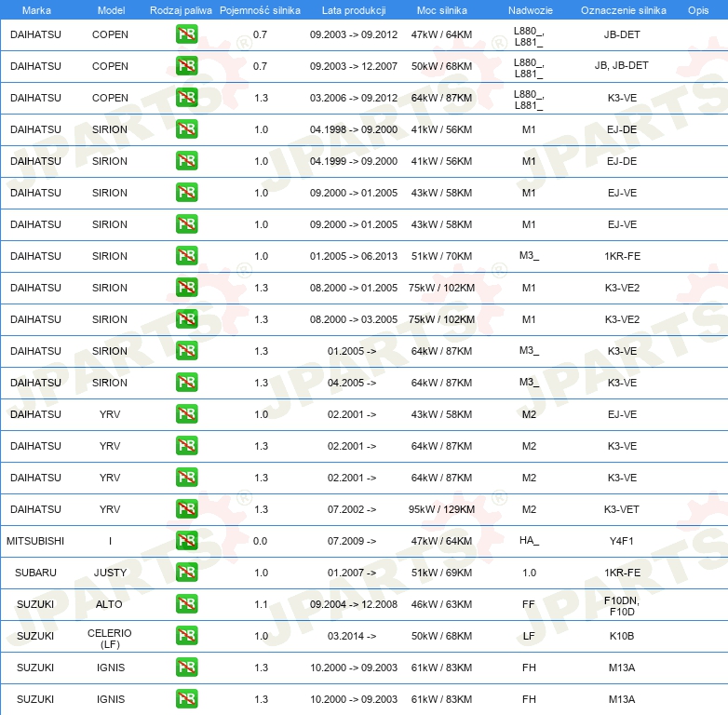
Task: Click fuel icon in YRV K3-VET row
Action: pyautogui.click(x=186, y=509)
